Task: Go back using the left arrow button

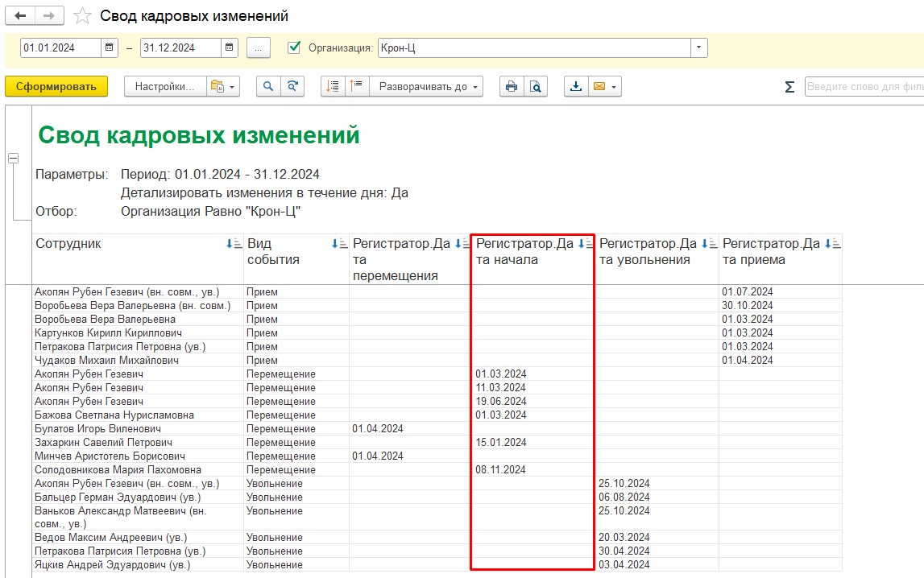Action: tap(20, 16)
